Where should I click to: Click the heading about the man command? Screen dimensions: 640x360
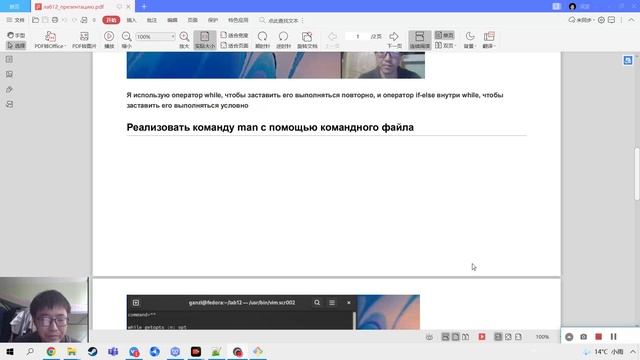tap(270, 127)
